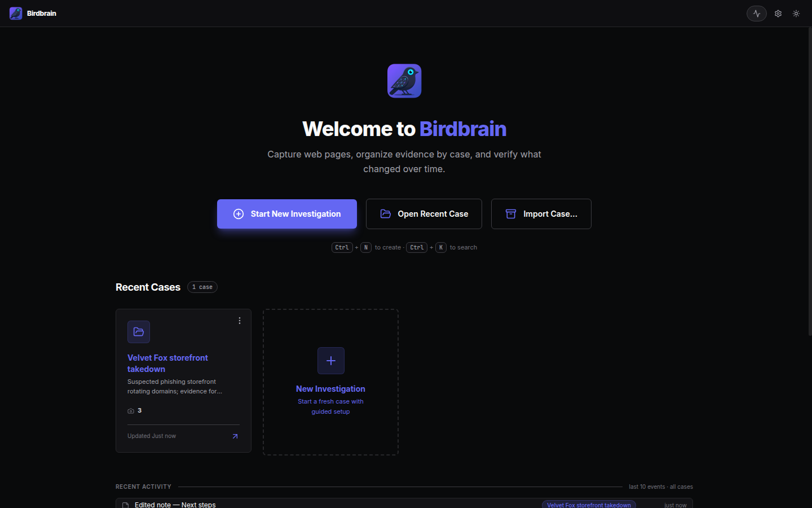Click the '1 case' badge
Screen dimensions: 812x508
click(202, 287)
